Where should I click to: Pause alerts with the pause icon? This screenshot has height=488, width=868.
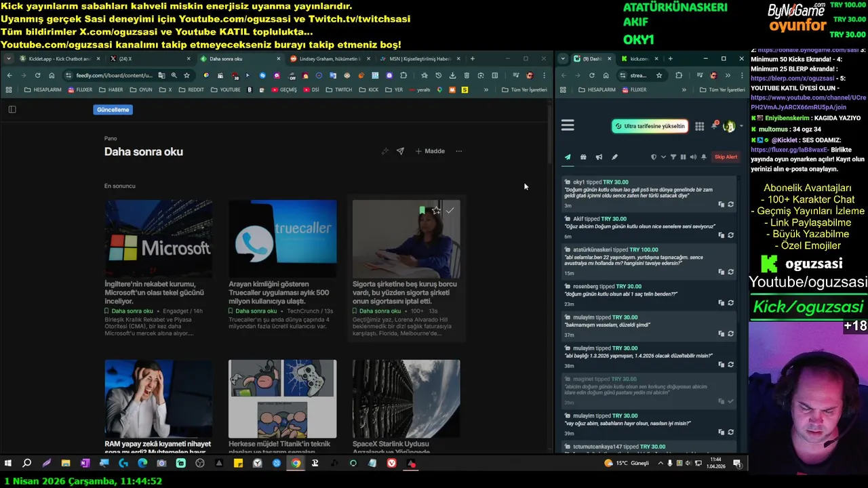[x=683, y=157]
